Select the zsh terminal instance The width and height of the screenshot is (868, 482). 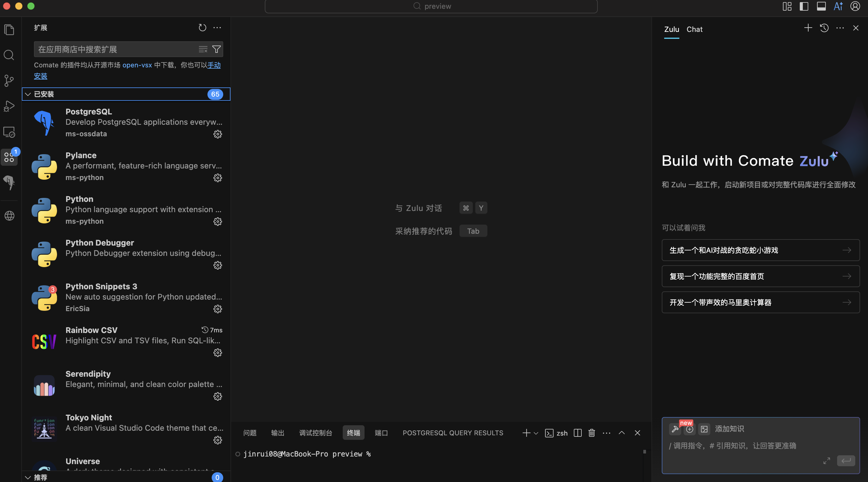point(556,433)
